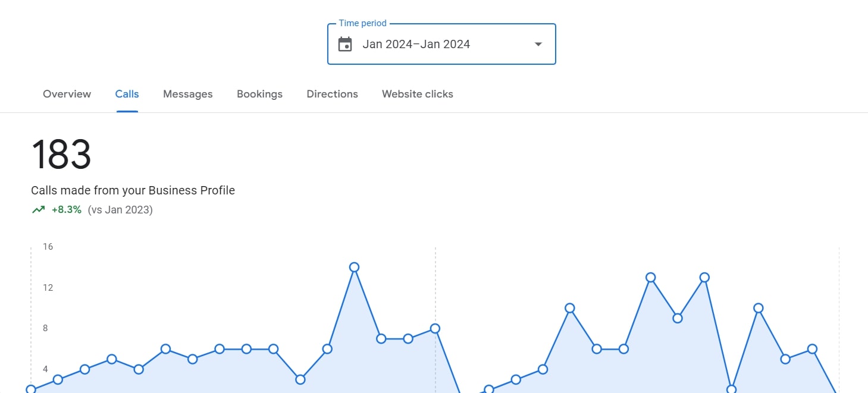Click the chart data point at value 9

(677, 318)
